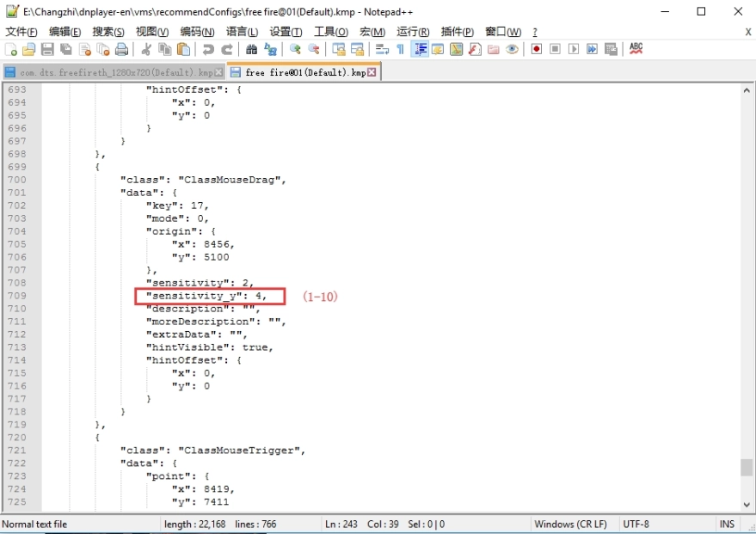
Task: Open Find with the binoculars icon
Action: pyautogui.click(x=251, y=49)
